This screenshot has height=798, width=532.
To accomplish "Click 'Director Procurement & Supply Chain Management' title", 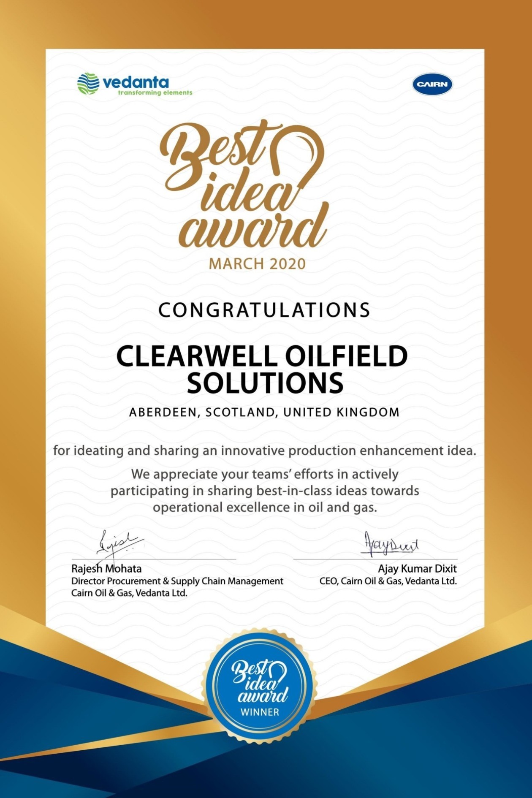I will coord(177,581).
